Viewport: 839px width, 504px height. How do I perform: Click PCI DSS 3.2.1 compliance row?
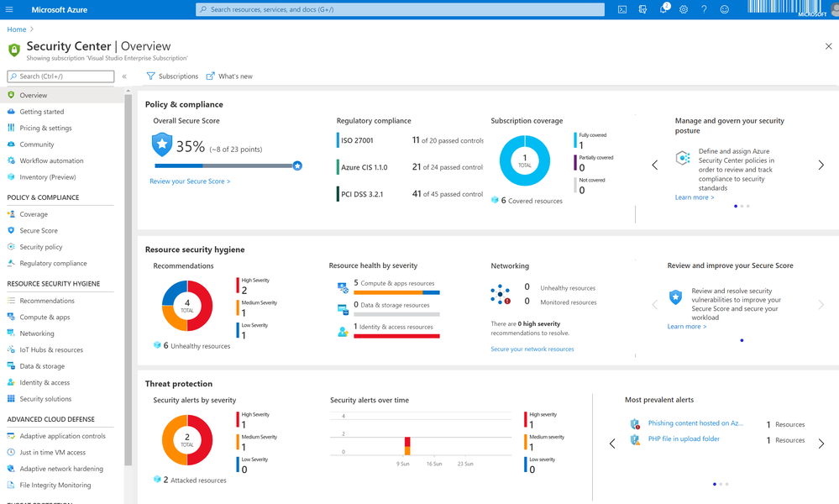tap(410, 194)
